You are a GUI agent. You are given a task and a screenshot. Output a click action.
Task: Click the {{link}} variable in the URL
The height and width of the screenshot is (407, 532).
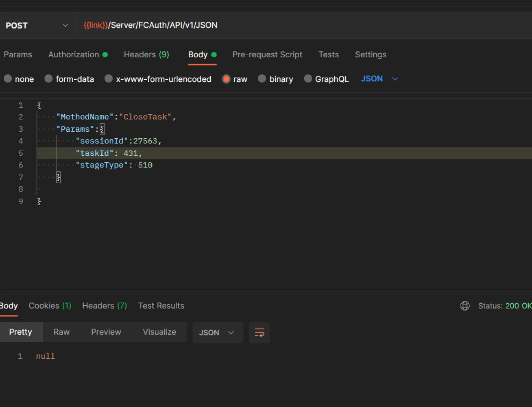pos(96,25)
